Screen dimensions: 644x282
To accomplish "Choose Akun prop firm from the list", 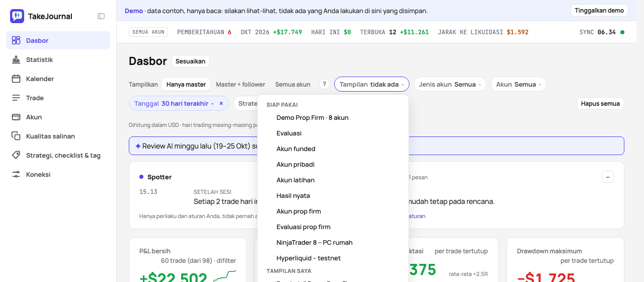I will tap(333, 211).
